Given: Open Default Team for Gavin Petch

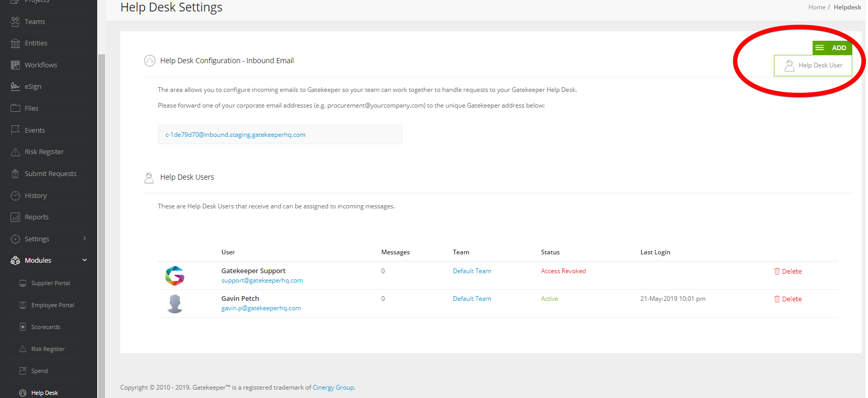Looking at the screenshot, I should click(472, 299).
